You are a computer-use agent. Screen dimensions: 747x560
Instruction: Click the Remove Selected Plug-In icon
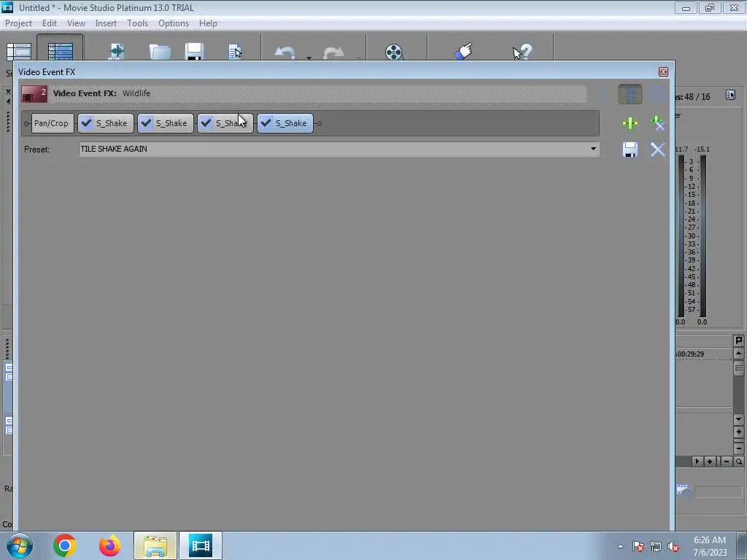[x=657, y=123]
